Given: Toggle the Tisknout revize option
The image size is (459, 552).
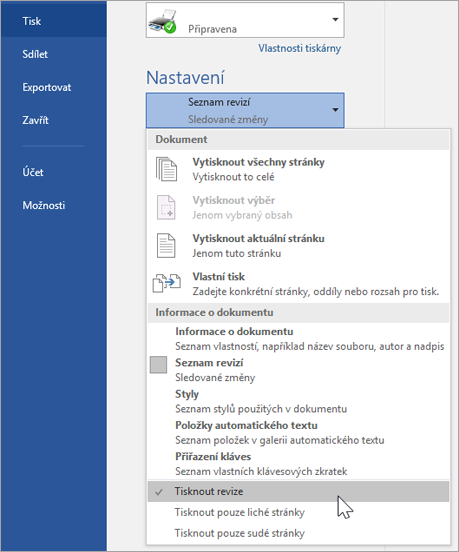Looking at the screenshot, I should click(x=298, y=491).
